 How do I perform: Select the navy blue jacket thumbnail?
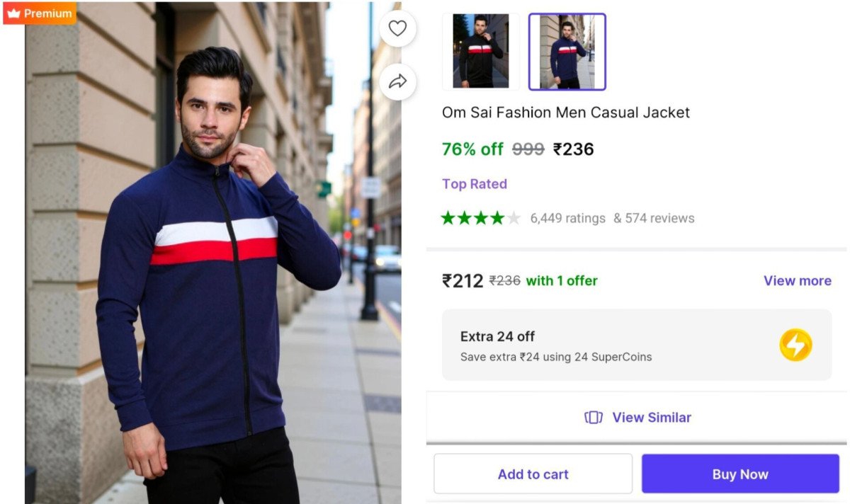tap(567, 52)
